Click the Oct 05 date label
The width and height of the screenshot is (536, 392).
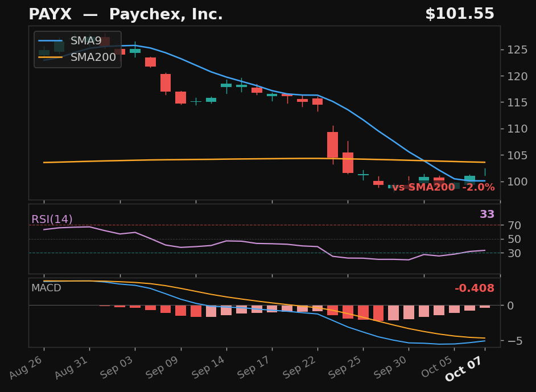(x=438, y=367)
